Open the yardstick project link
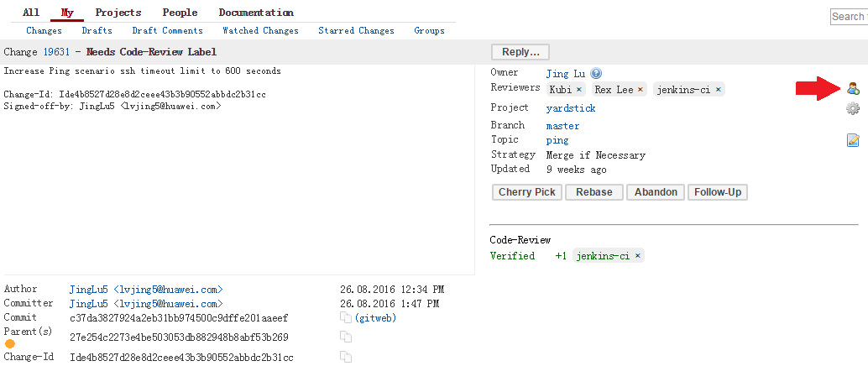Screen dimensions: 868x366 pos(571,108)
